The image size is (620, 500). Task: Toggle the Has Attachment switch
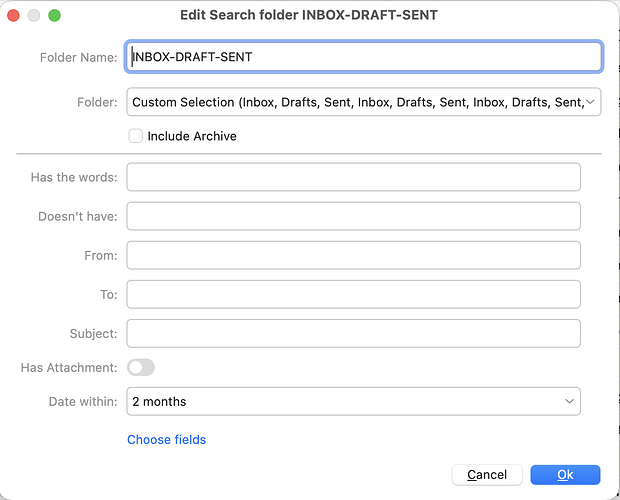[x=141, y=368]
